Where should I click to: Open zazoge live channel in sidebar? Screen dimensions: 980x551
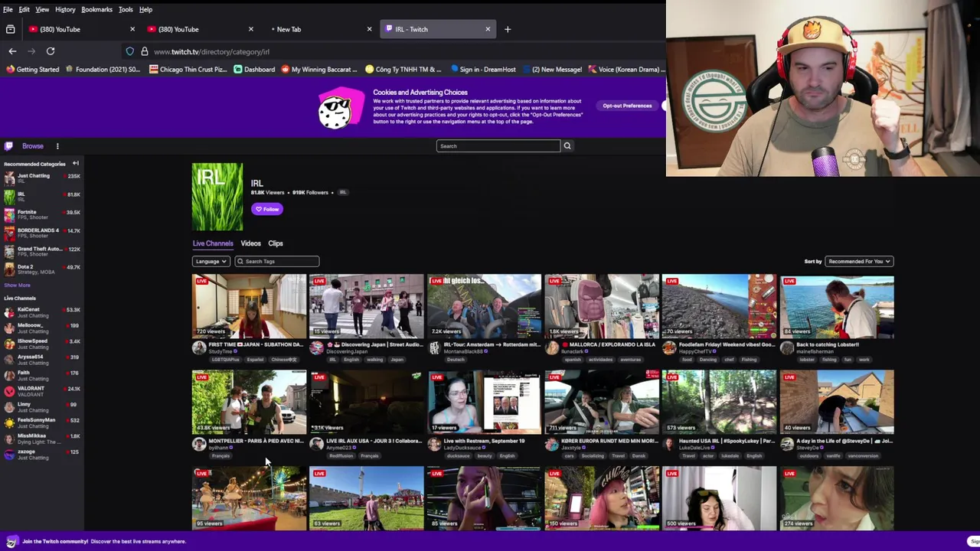[42, 455]
